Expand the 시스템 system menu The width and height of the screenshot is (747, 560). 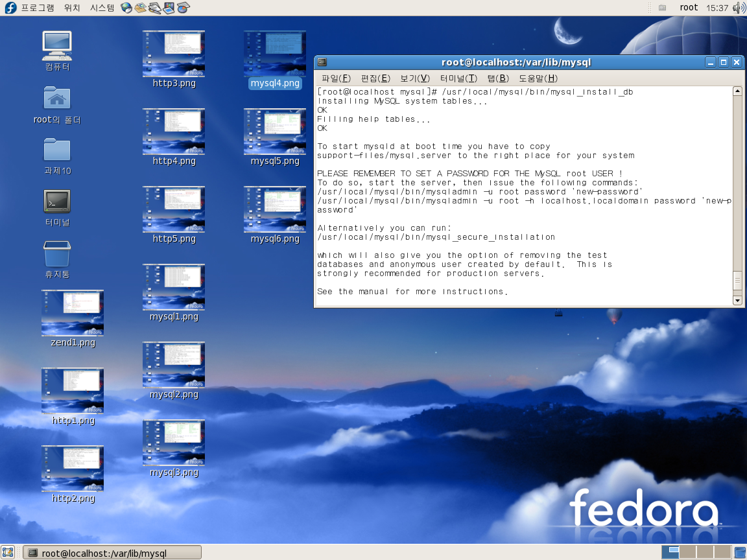tap(102, 8)
